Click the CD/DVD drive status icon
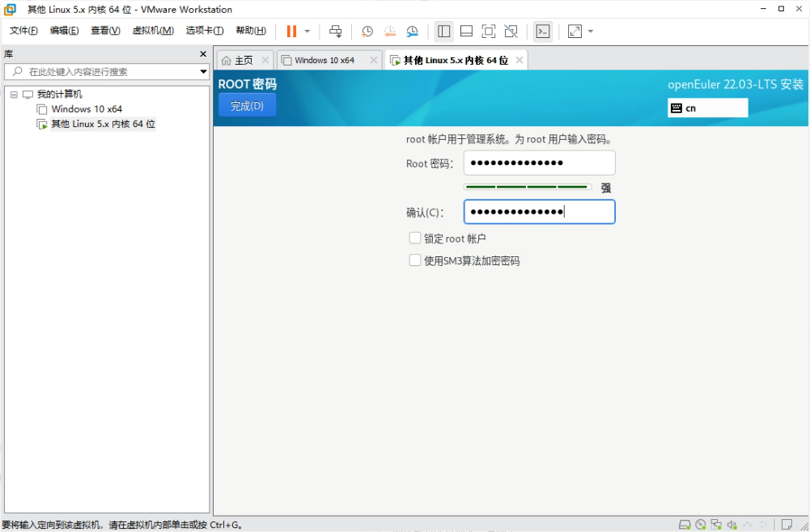Screen dimensions: 810x532 [701, 525]
